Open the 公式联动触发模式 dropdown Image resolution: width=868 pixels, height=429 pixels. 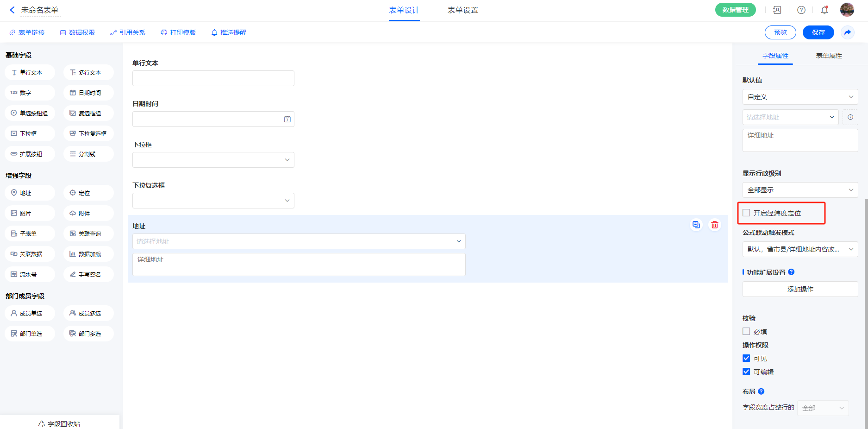click(x=800, y=249)
